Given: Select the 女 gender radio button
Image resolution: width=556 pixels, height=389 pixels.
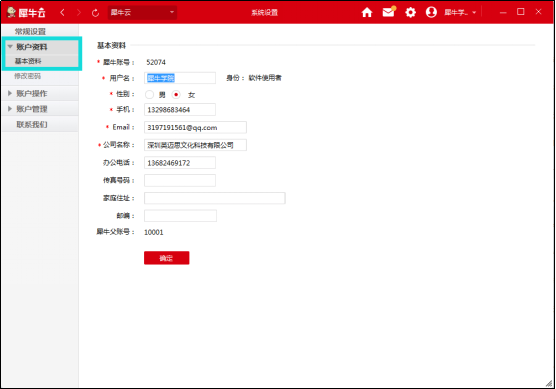Looking at the screenshot, I should tap(176, 94).
